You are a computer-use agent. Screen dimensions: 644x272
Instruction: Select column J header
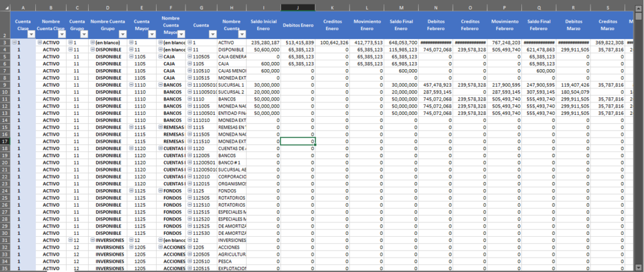(x=298, y=8)
